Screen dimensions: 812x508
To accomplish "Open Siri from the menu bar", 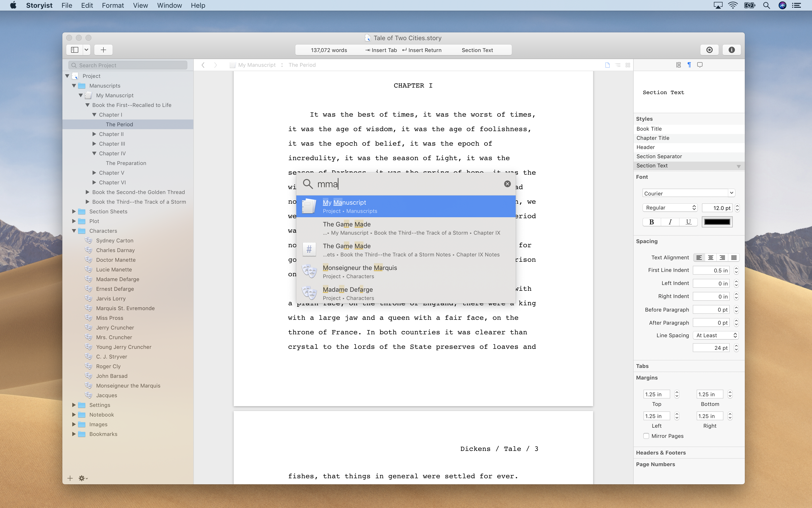I will coord(783,5).
